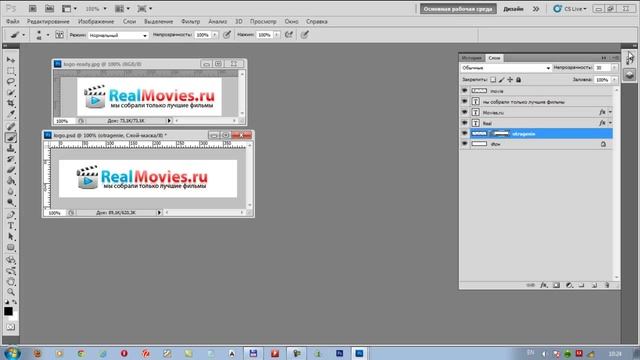Launch Mini Bridge from application bar
This screenshot has width=640, height=360.
[49, 9]
